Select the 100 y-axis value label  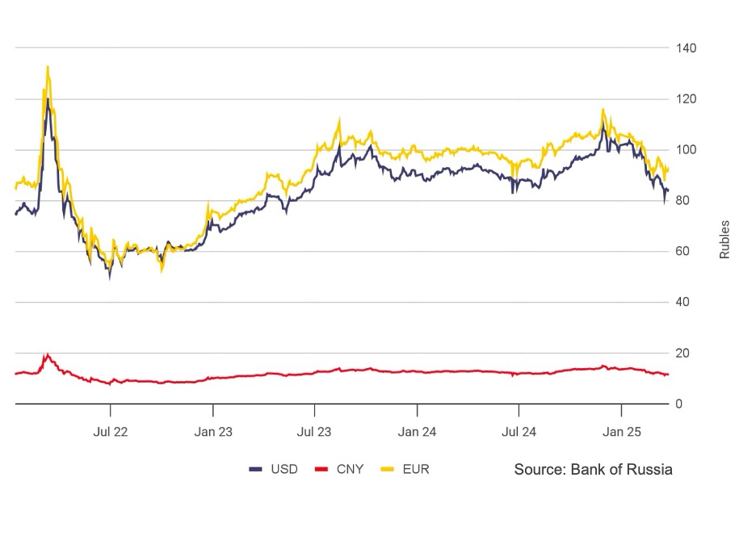[687, 150]
